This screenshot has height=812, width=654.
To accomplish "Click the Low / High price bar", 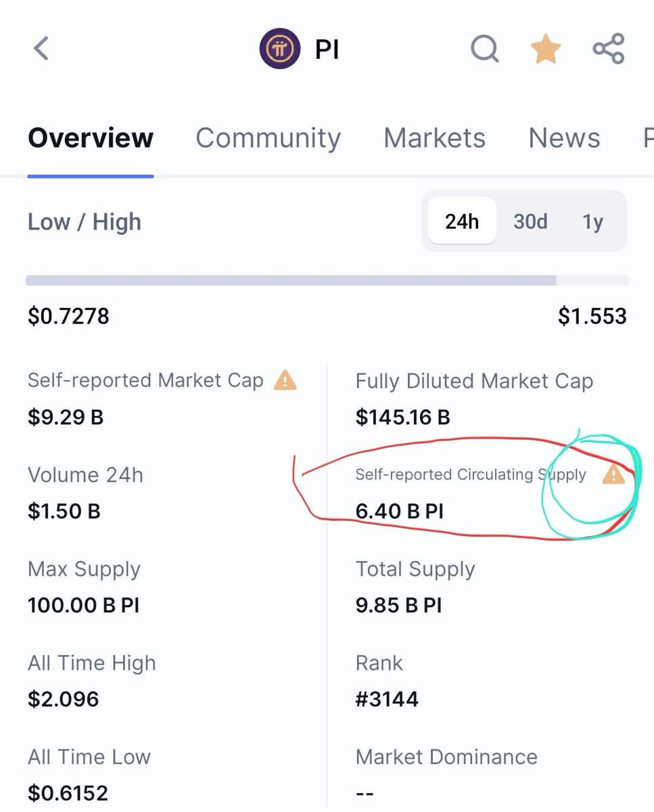I will click(x=327, y=280).
